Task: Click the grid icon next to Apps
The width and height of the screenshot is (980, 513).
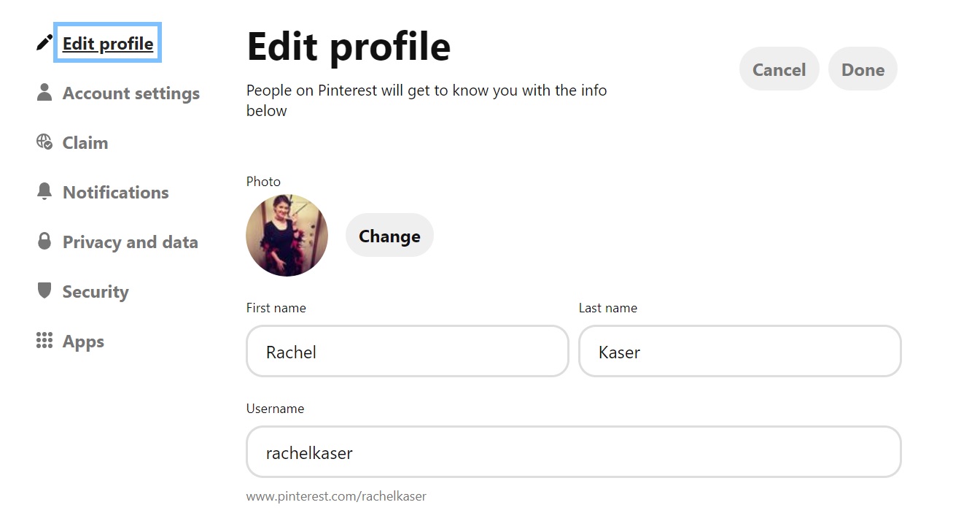Action: click(44, 340)
